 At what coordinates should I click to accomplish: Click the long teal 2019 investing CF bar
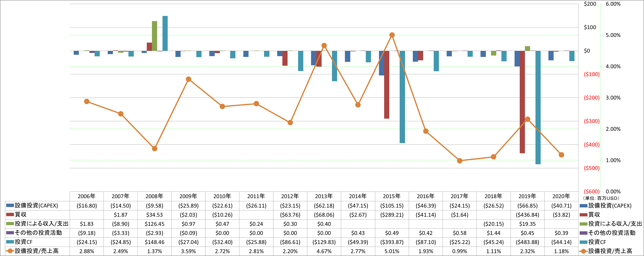pos(538,107)
